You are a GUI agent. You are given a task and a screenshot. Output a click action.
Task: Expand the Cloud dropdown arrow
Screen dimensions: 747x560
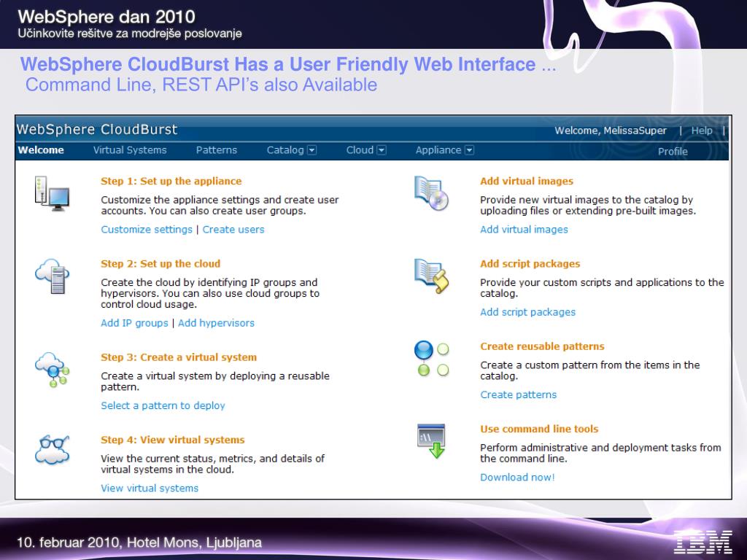[x=381, y=150]
